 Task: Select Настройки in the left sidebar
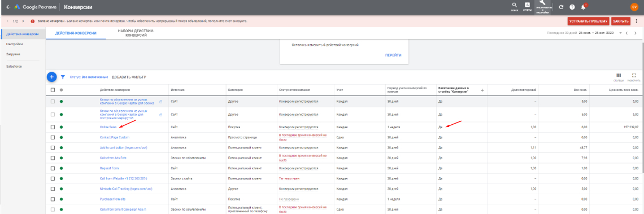pos(14,44)
